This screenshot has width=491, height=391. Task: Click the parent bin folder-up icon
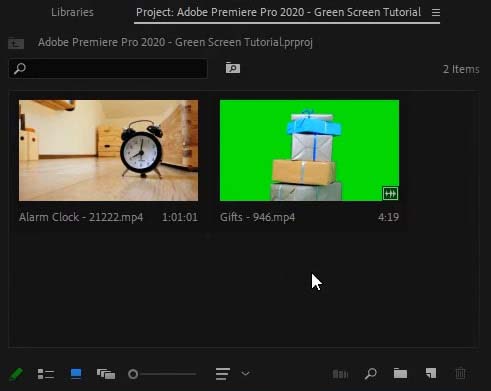pyautogui.click(x=16, y=43)
